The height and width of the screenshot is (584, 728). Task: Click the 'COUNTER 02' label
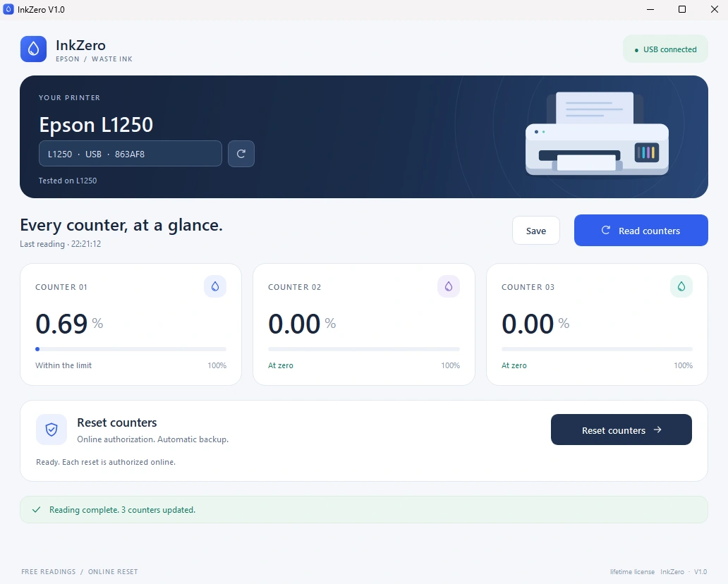coord(294,287)
